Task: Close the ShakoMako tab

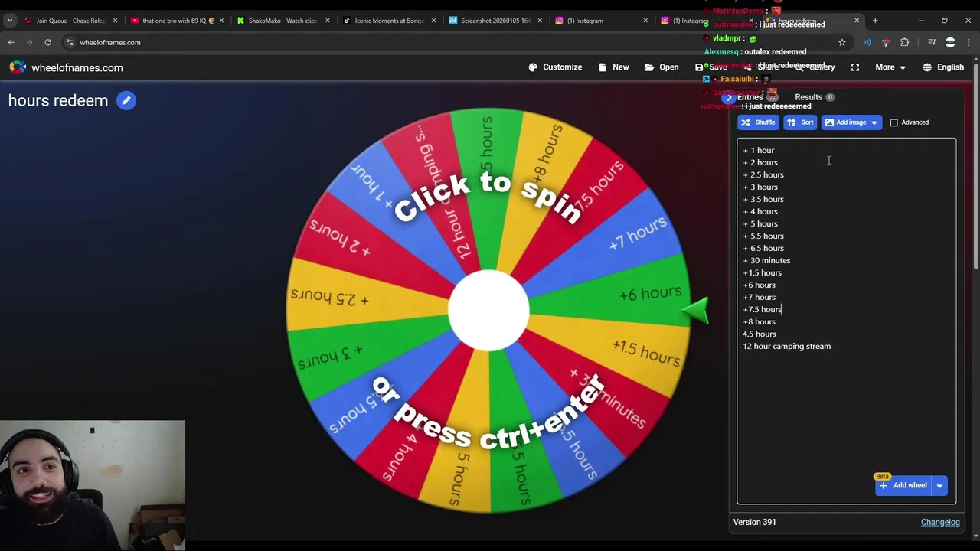Action: pos(327,21)
